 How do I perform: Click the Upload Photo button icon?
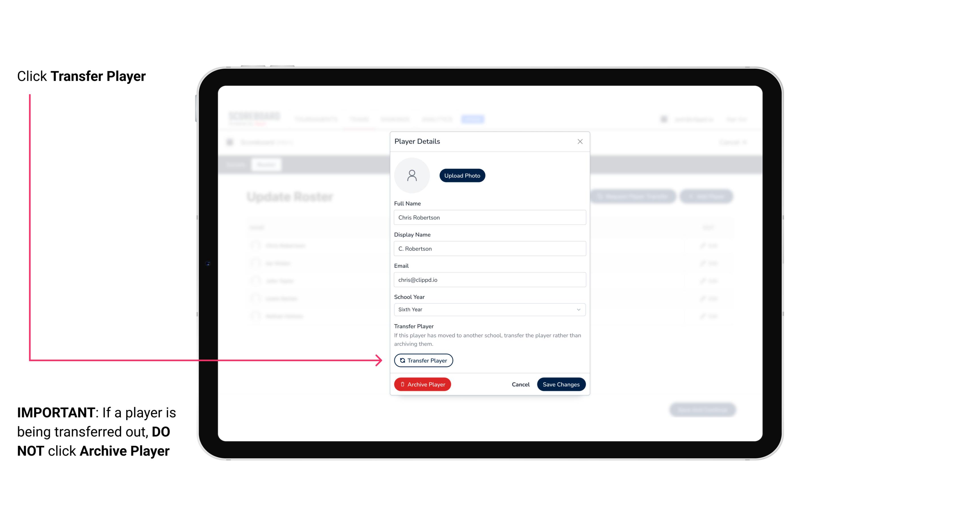462,175
